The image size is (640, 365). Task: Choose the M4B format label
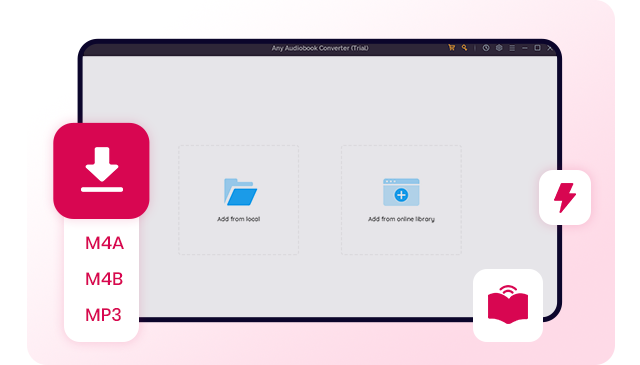[104, 279]
